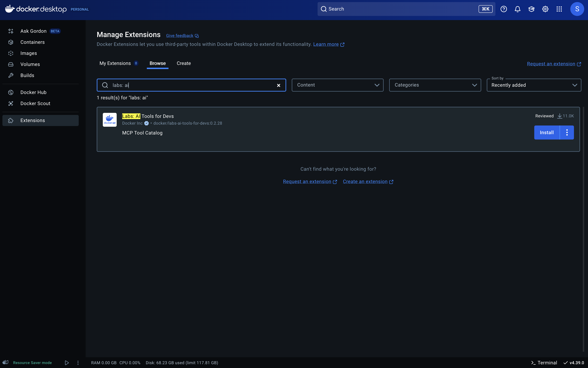Open Ask Gordon in the sidebar

pyautogui.click(x=34, y=31)
